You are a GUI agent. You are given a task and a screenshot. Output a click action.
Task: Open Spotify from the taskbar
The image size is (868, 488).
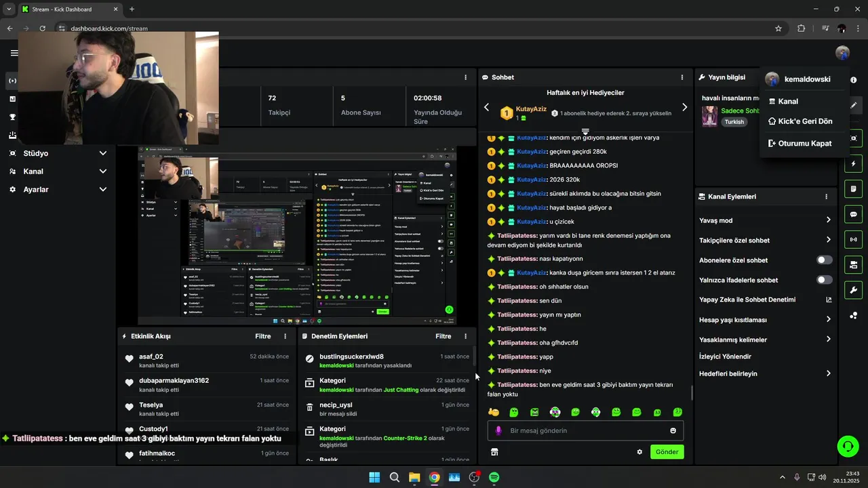coord(494,477)
